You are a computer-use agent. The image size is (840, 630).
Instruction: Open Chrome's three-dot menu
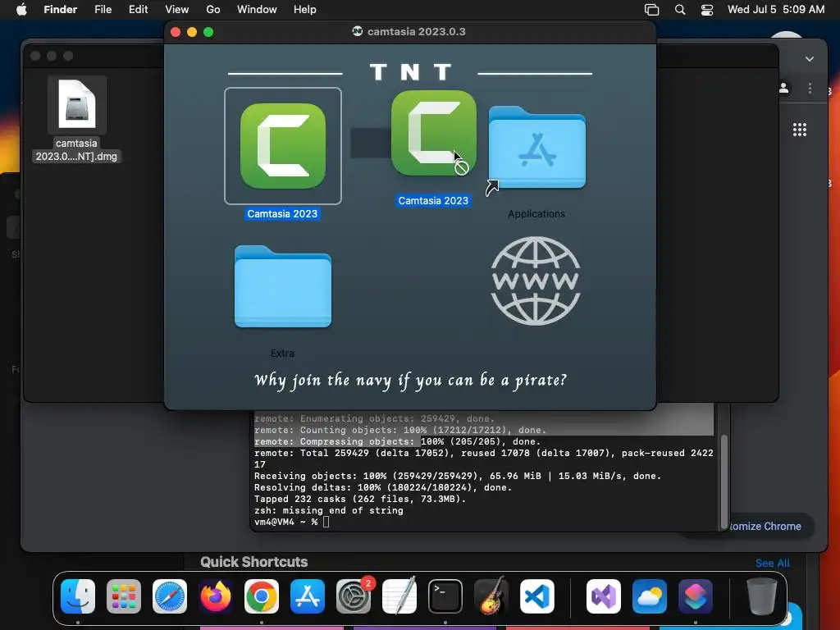pyautogui.click(x=810, y=89)
